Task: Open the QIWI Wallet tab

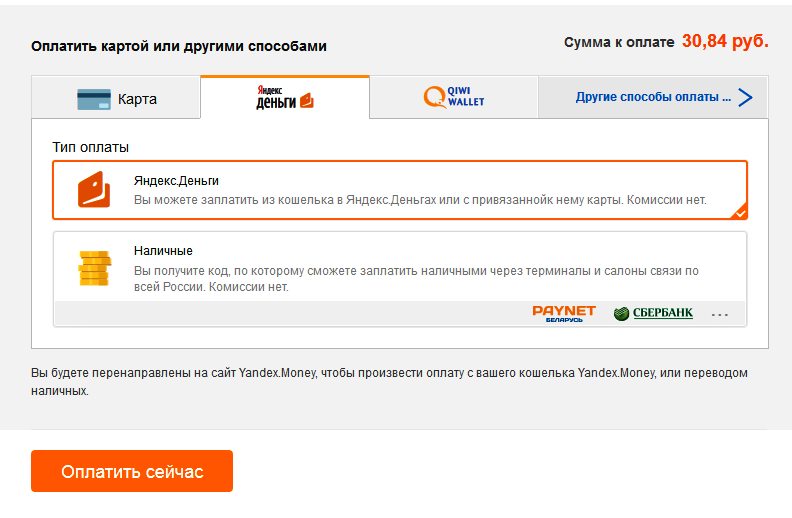Action: [454, 97]
